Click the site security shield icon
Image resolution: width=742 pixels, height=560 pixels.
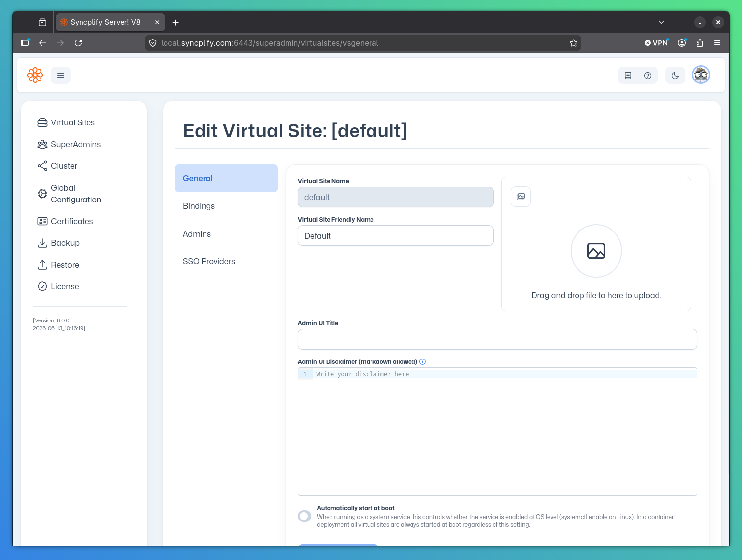153,43
